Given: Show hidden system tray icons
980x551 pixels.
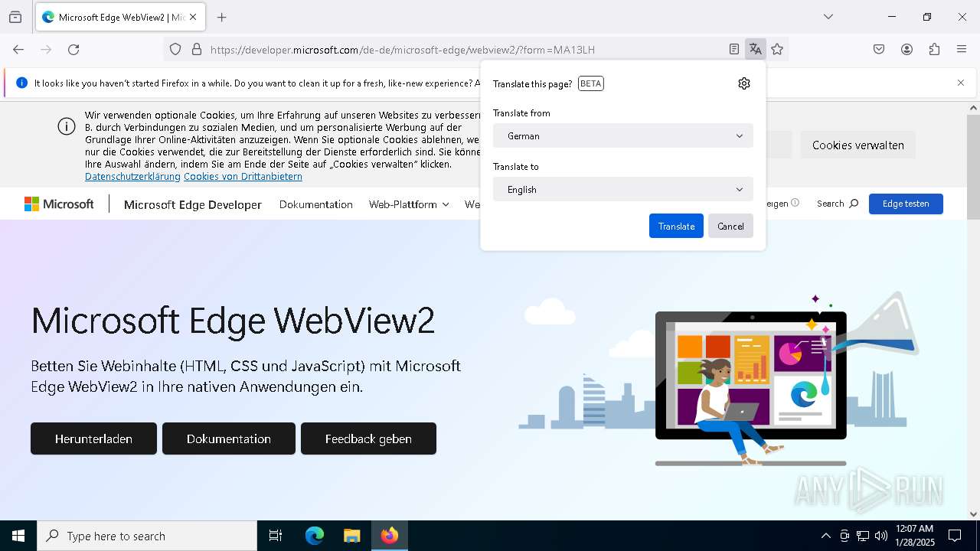Looking at the screenshot, I should [x=825, y=536].
